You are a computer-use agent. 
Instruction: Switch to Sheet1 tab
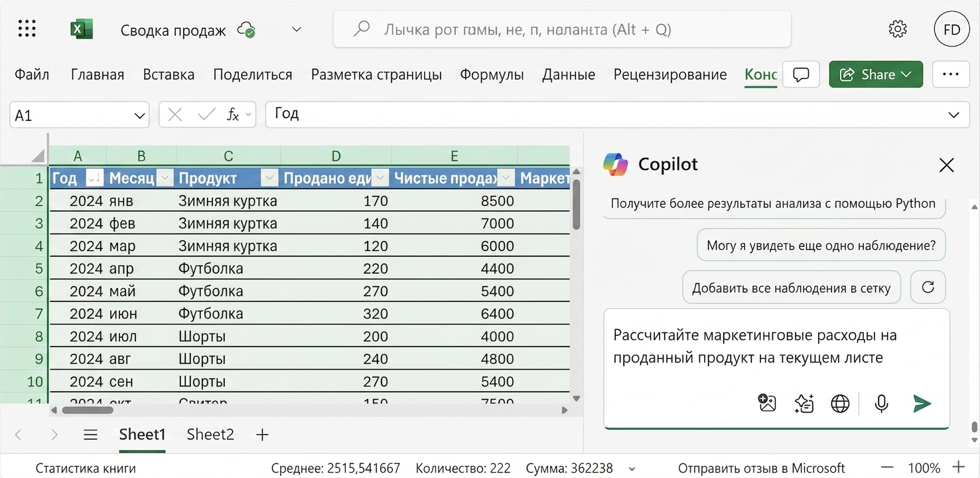tap(142, 435)
